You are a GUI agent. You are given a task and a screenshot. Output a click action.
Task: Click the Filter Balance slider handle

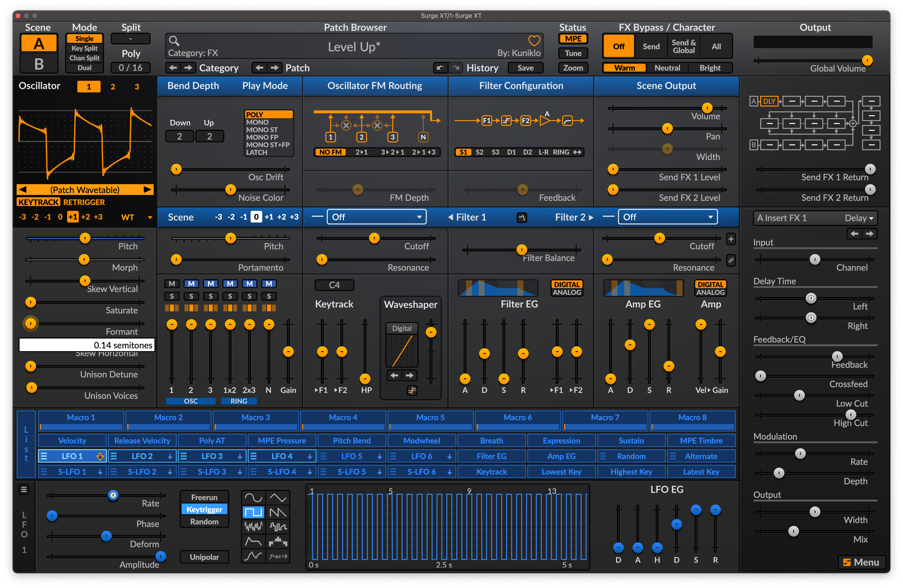pos(522,249)
